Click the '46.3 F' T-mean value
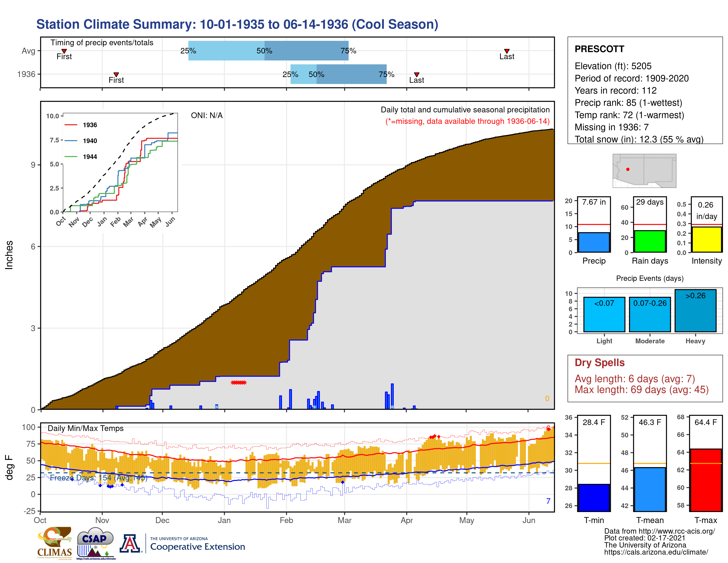Screen dimensions: 728x563 [x=650, y=422]
